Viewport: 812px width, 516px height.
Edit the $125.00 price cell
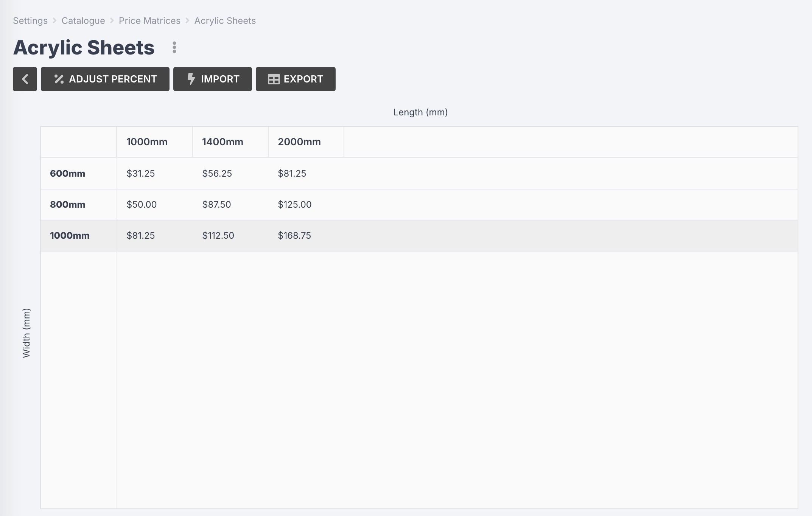click(294, 205)
